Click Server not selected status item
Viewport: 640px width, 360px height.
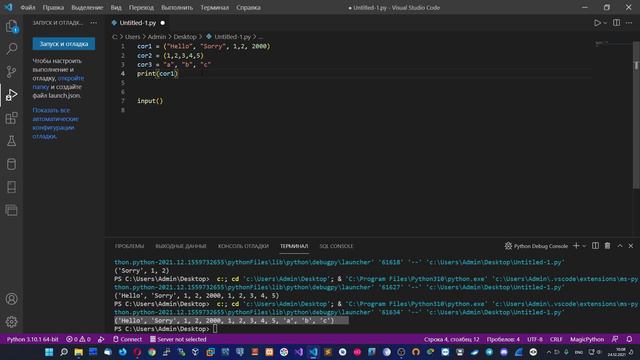pos(178,339)
